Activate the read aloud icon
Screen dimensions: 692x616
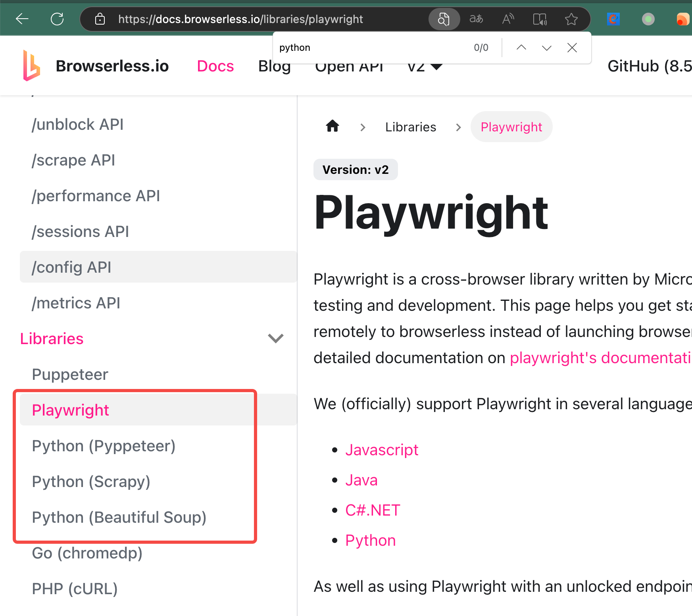point(508,19)
